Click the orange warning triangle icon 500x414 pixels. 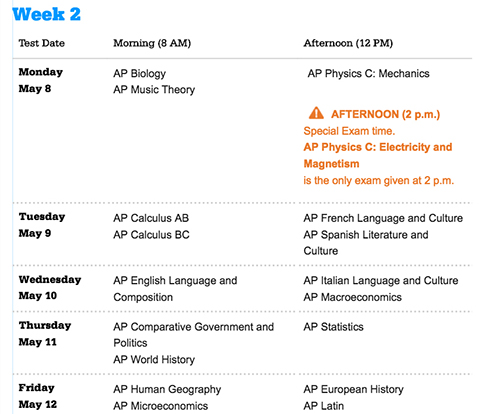click(x=316, y=113)
